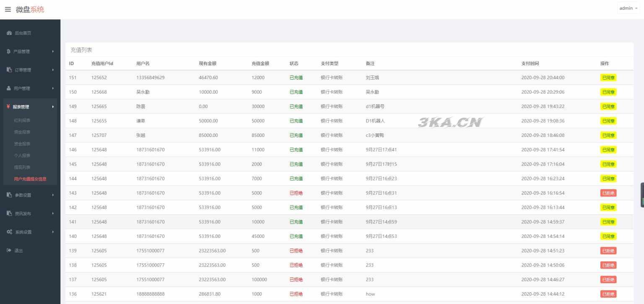Click the bitcoin icon beside 产品管理
The image size is (644, 304).
point(8,52)
